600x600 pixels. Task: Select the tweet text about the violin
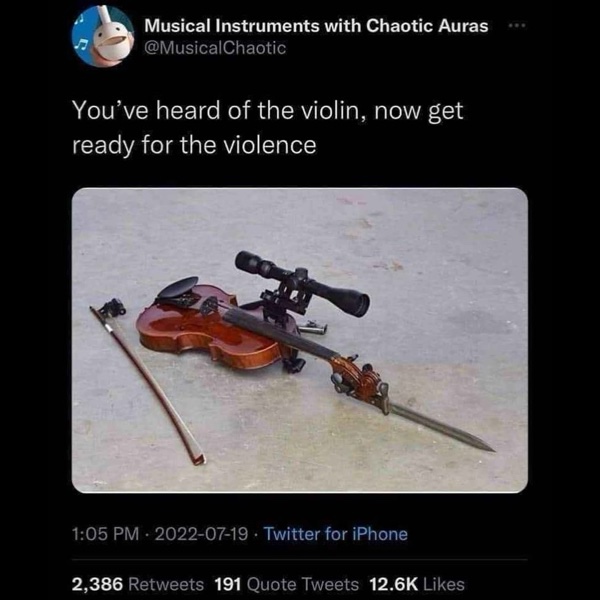267,128
